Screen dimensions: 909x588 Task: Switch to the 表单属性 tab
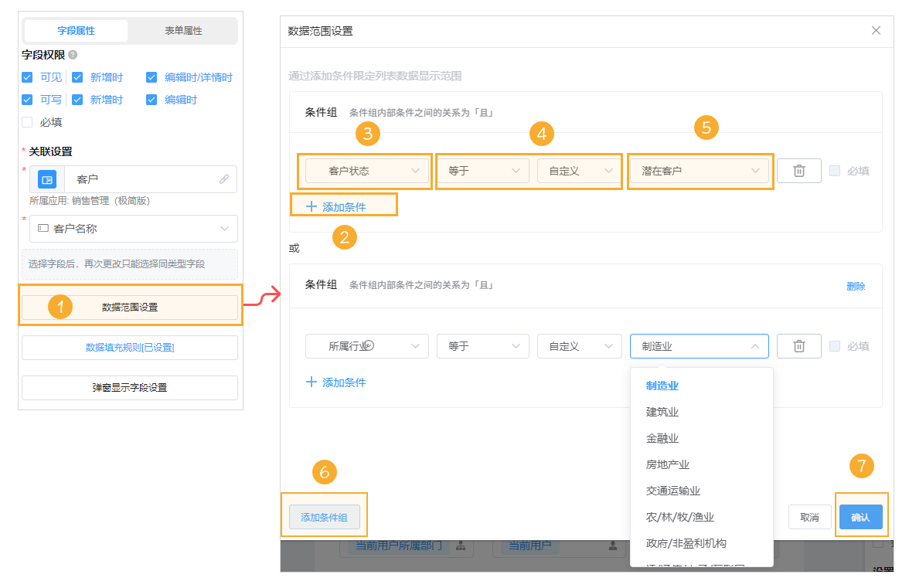pos(183,32)
